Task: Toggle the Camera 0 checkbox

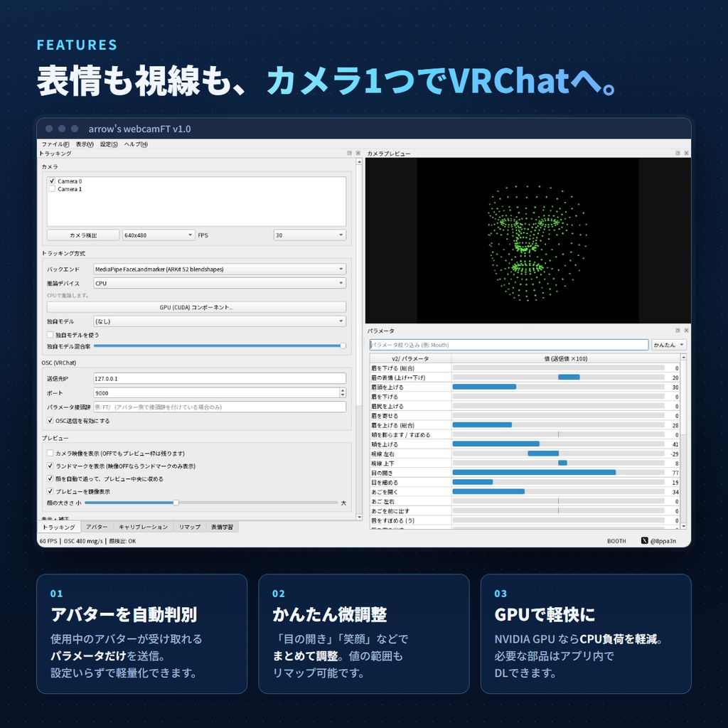Action: point(52,181)
